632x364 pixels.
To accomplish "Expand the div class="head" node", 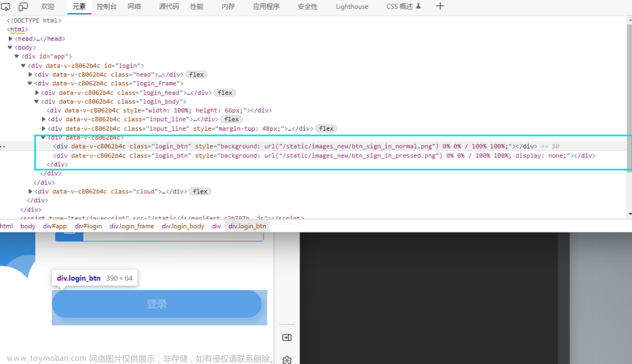I will point(30,74).
